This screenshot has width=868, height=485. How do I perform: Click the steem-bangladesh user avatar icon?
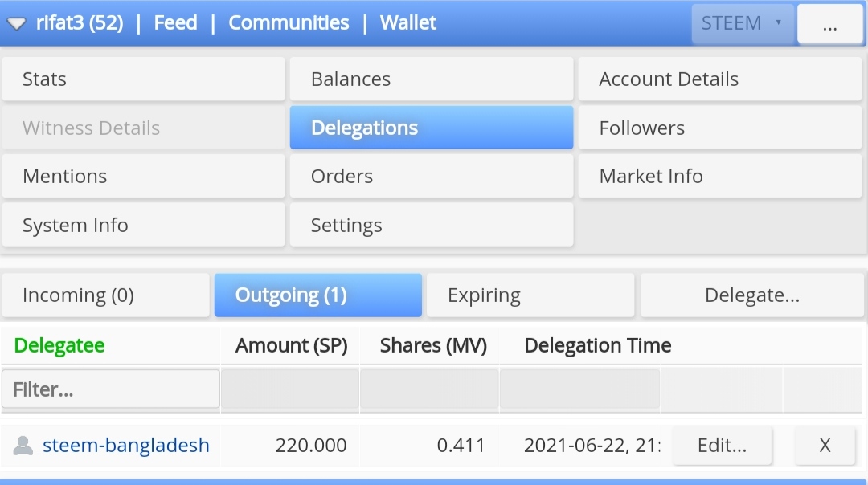pos(23,445)
